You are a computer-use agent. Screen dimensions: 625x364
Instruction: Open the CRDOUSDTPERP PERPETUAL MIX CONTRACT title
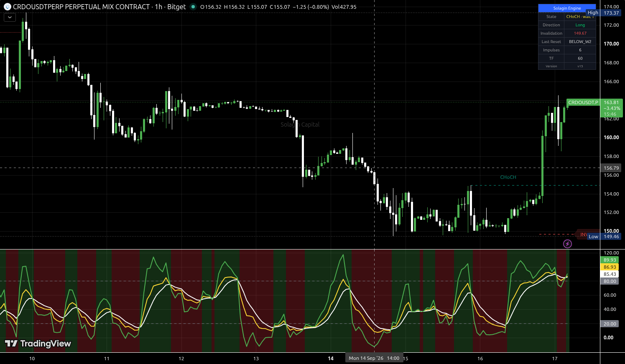82,7
